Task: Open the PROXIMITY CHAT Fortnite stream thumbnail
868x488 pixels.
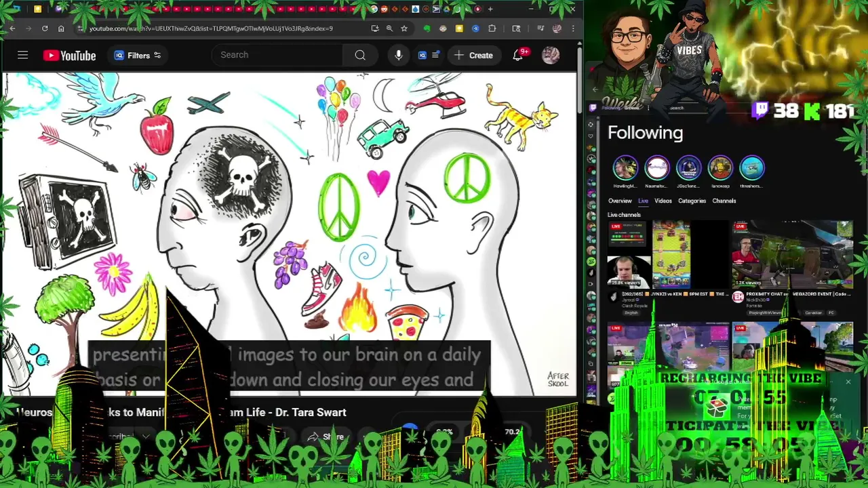Action: point(793,255)
